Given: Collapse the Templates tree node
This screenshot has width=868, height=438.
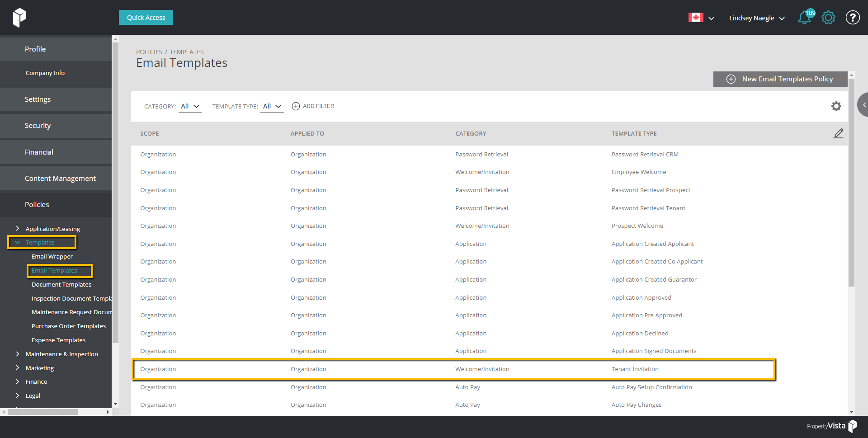Looking at the screenshot, I should pos(18,243).
